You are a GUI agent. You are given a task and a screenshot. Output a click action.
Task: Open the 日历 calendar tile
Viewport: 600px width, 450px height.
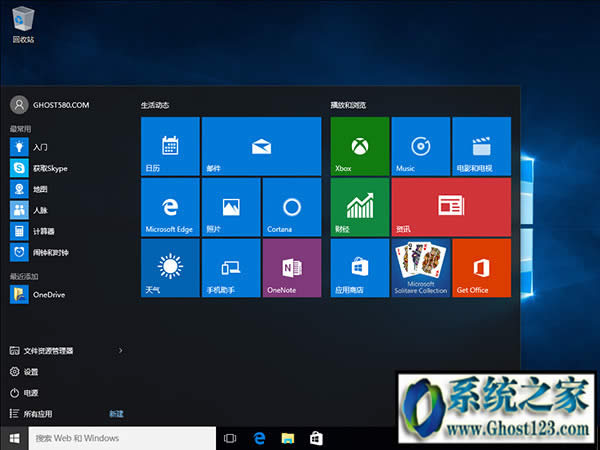(x=170, y=146)
